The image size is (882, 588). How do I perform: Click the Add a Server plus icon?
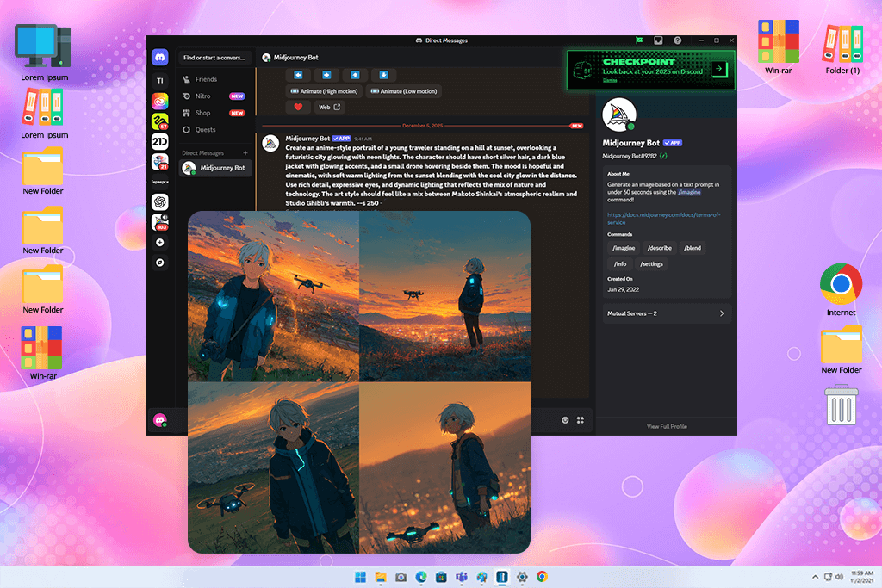pyautogui.click(x=159, y=242)
